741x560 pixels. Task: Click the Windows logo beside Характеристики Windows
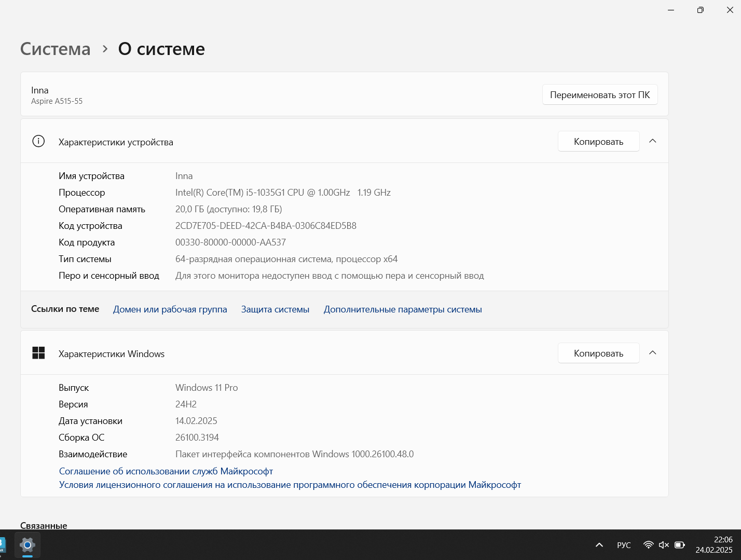click(38, 353)
